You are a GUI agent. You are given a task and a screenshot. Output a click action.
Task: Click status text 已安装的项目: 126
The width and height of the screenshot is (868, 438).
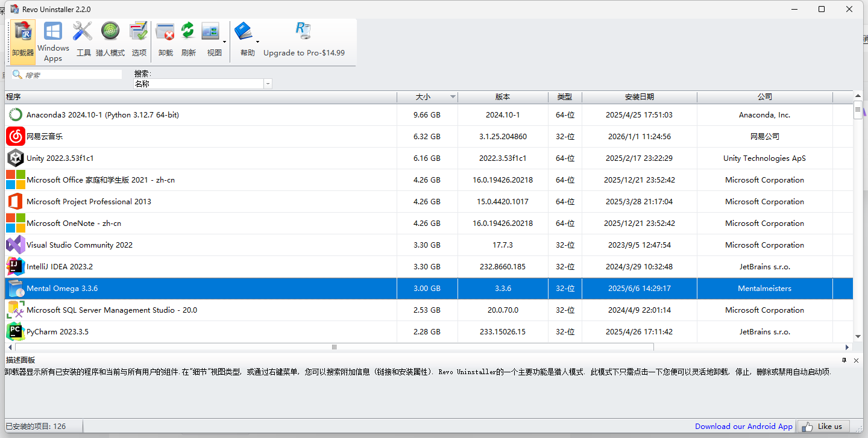[36, 427]
